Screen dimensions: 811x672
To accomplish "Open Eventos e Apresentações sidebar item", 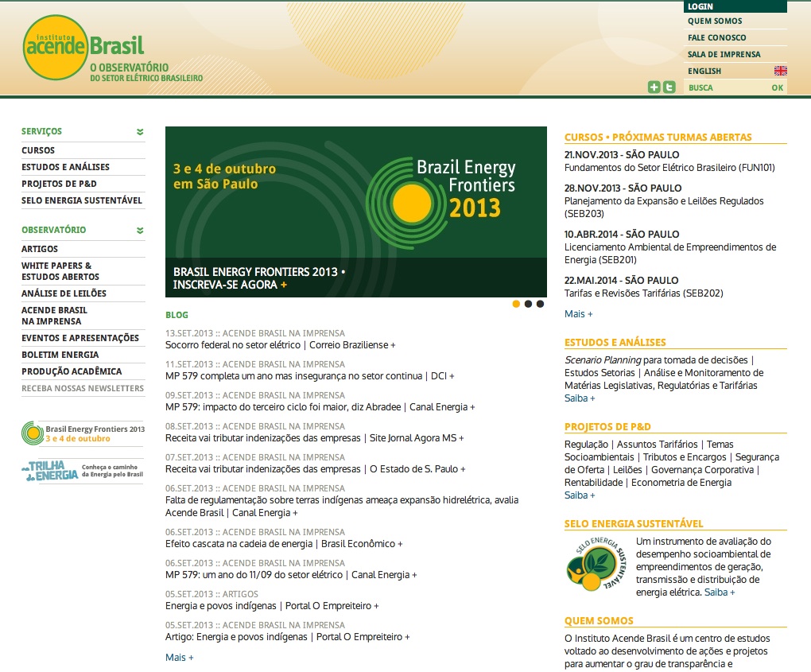I will pyautogui.click(x=80, y=338).
